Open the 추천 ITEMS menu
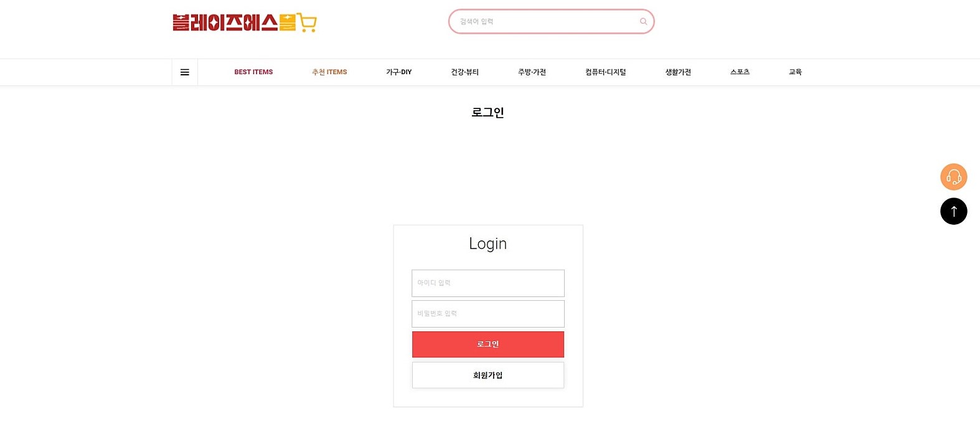 [x=329, y=72]
